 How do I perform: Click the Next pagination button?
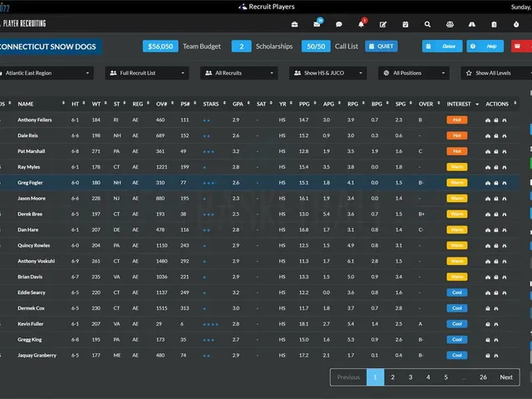click(x=506, y=377)
